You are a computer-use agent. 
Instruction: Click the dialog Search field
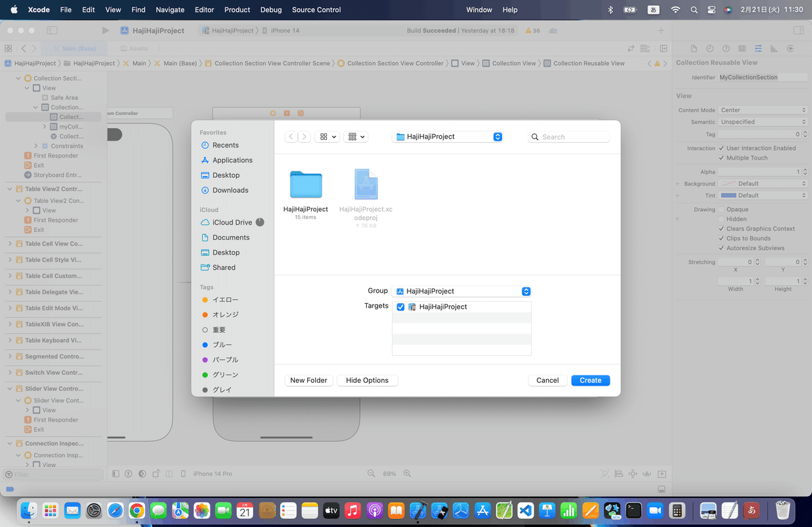coord(568,137)
